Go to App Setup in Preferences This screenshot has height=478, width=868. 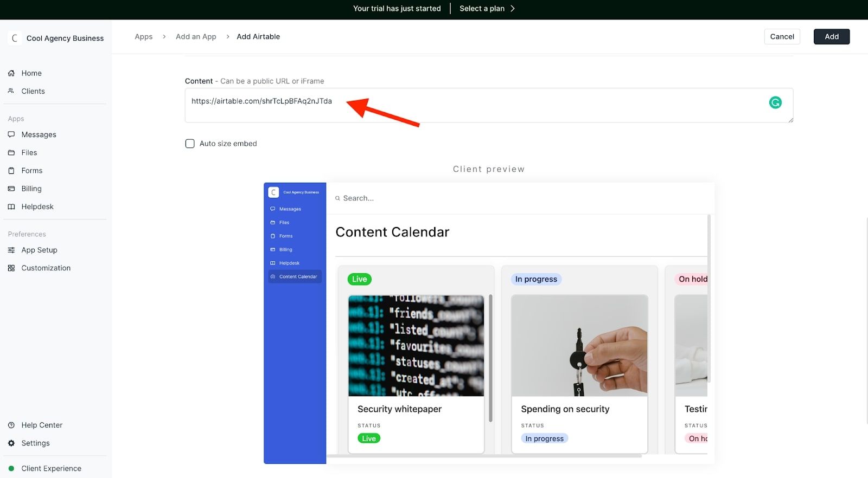tap(39, 250)
